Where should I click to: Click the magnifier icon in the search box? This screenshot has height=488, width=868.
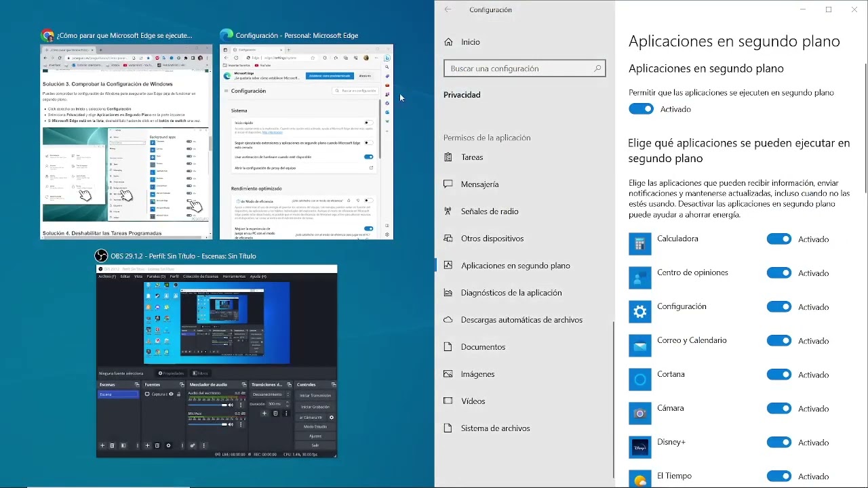click(x=597, y=68)
